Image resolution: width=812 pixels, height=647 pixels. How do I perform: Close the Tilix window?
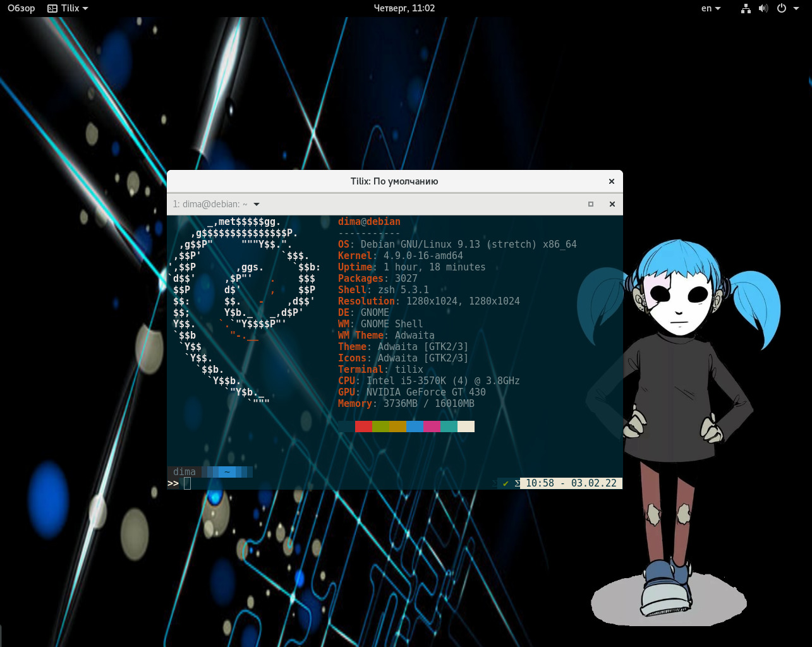tap(611, 181)
